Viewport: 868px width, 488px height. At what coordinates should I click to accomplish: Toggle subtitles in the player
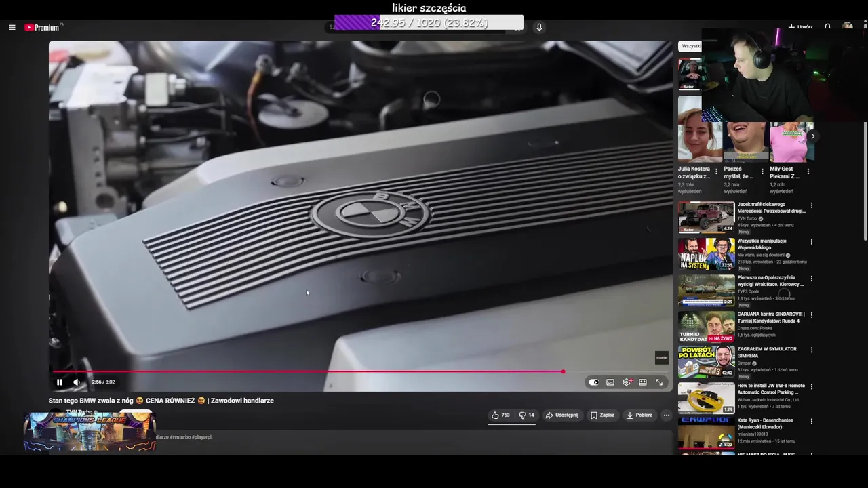(610, 382)
